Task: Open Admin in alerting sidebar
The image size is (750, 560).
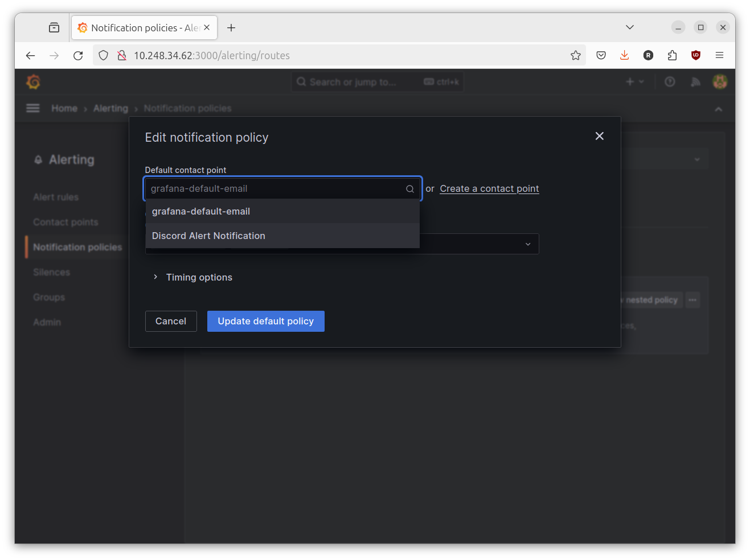Action: coord(47,322)
